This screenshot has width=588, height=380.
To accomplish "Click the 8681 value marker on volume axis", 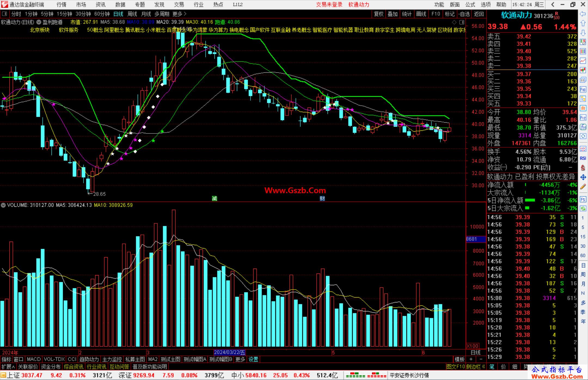I will [476, 239].
